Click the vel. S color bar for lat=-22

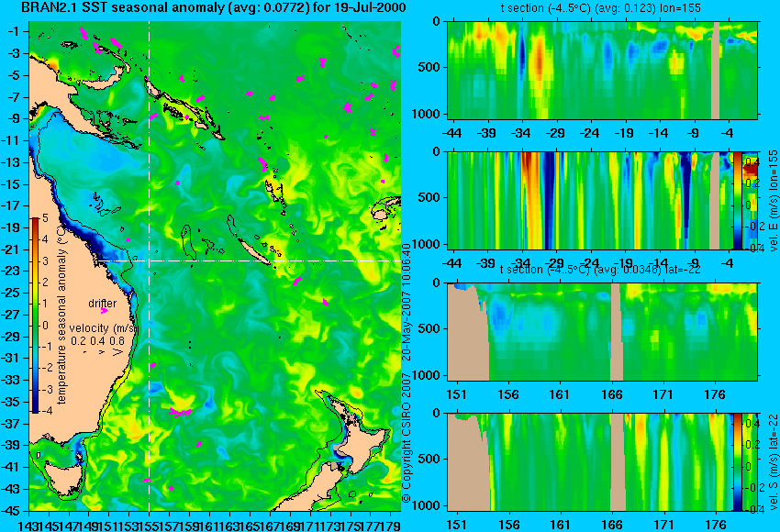[x=738, y=462]
